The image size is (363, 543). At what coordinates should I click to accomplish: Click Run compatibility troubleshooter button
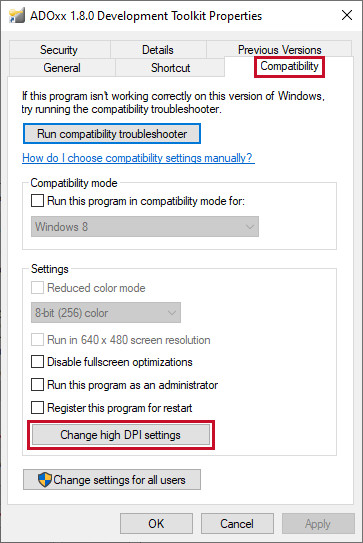pos(112,134)
